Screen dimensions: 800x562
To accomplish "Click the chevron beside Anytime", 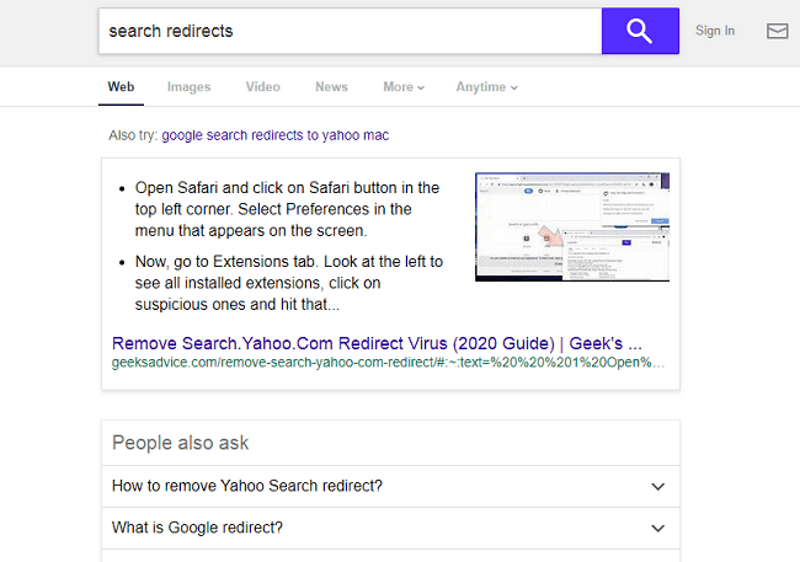I will coord(514,88).
